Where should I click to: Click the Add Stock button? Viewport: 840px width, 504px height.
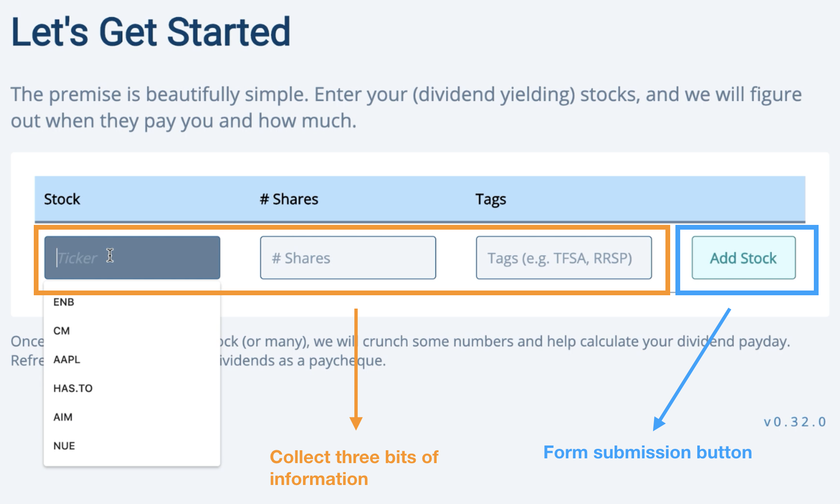click(743, 258)
